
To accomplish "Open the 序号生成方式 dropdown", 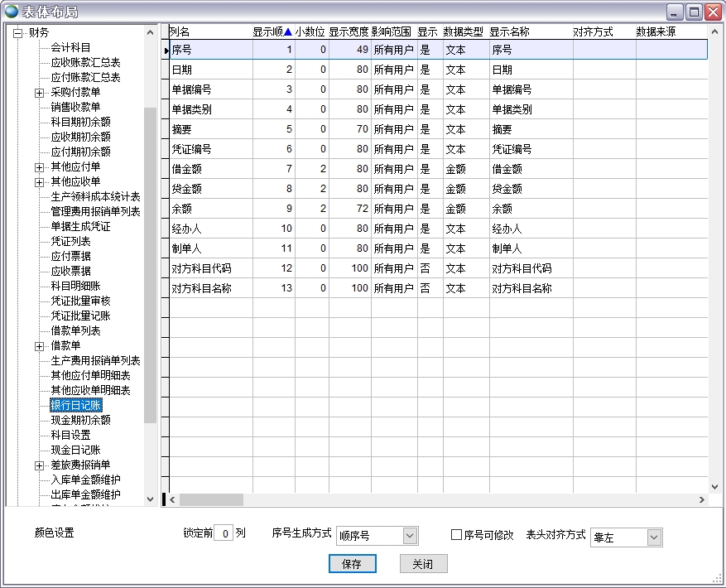I will (410, 537).
